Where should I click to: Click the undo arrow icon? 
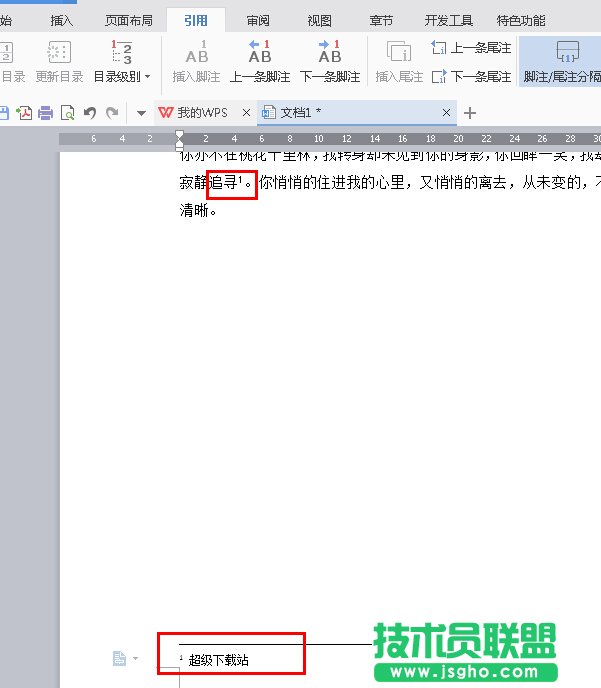point(90,113)
